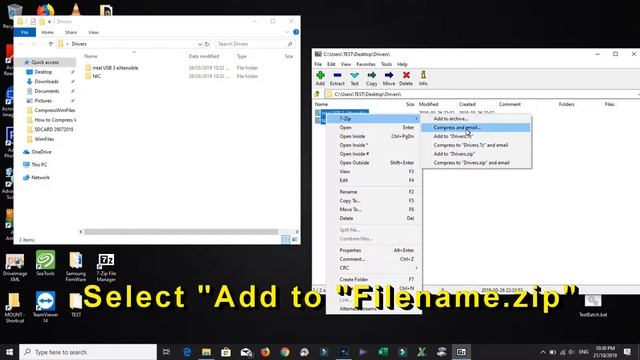This screenshot has height=360, width=640.
Task: Switch to View tab in Explorer
Action: click(93, 32)
